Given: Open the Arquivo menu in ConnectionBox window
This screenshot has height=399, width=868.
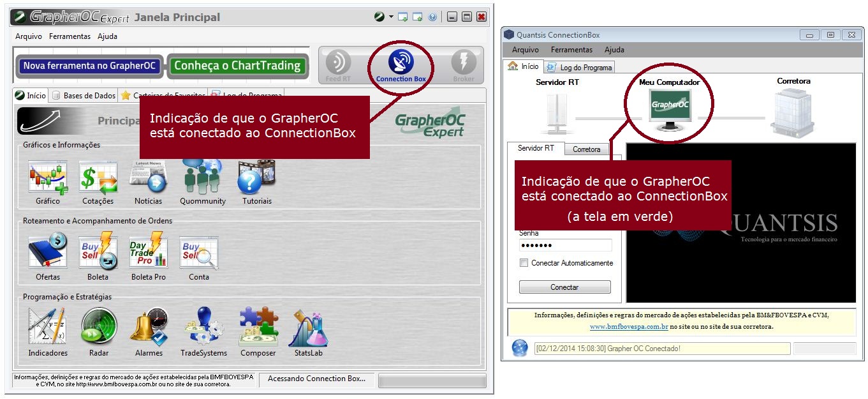Looking at the screenshot, I should pyautogui.click(x=526, y=50).
